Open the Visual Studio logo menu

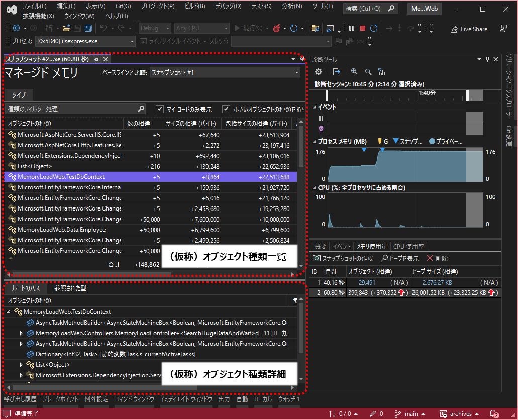pyautogui.click(x=12, y=10)
